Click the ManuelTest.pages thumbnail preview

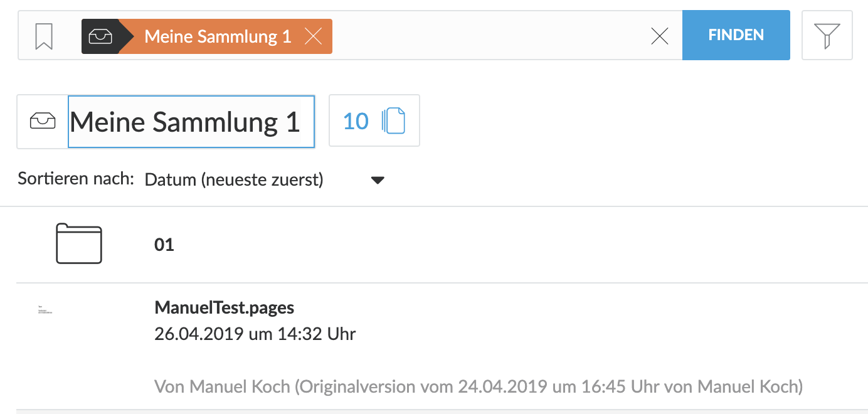[x=45, y=309]
